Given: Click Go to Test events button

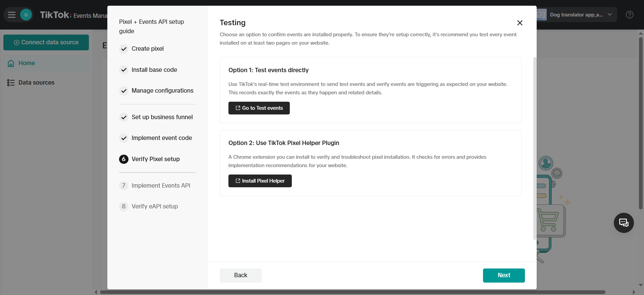Looking at the screenshot, I should click(259, 108).
